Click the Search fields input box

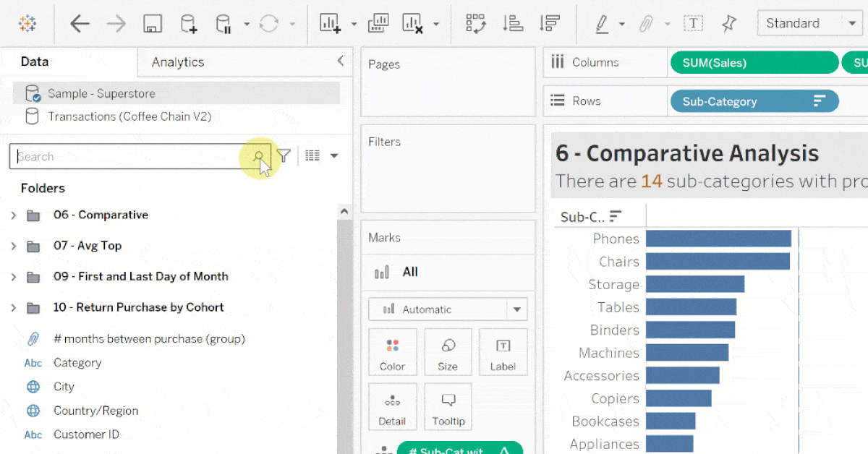[130, 156]
